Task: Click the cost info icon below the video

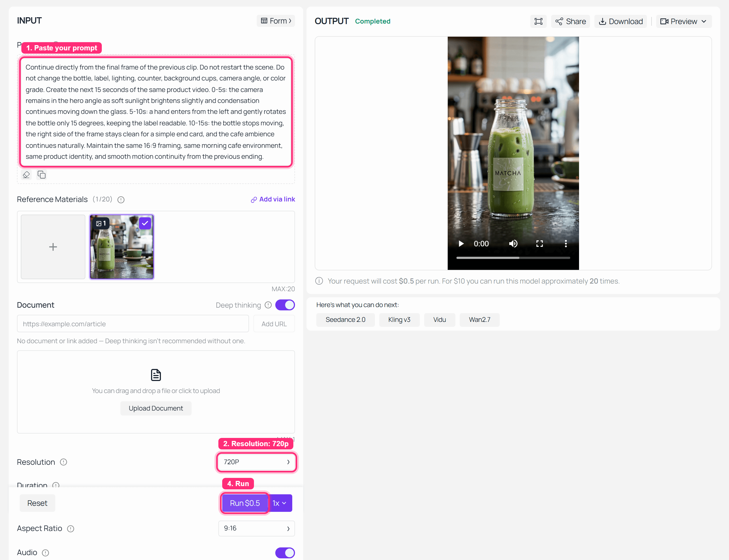Action: click(319, 281)
